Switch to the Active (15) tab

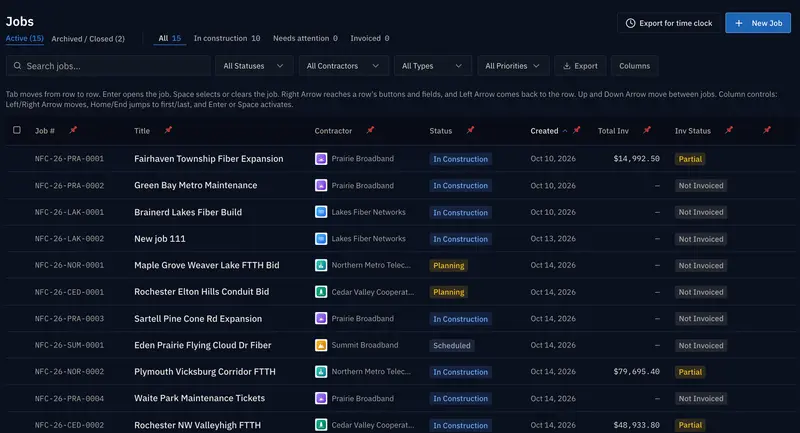(x=24, y=38)
